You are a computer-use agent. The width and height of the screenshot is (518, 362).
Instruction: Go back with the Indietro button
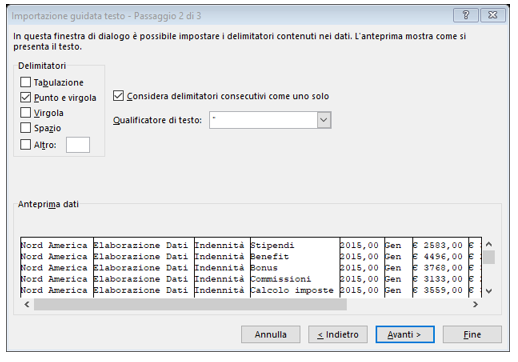(338, 334)
